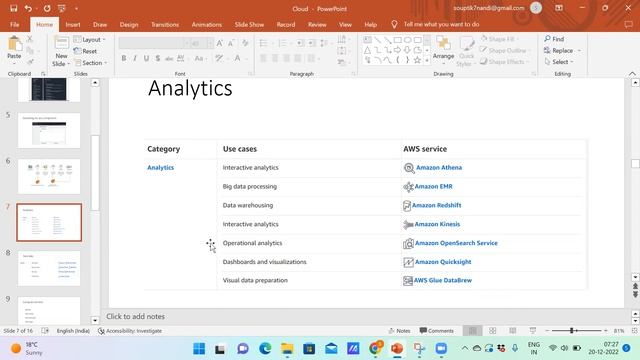Toggle text Shadow formatting

pos(158,58)
